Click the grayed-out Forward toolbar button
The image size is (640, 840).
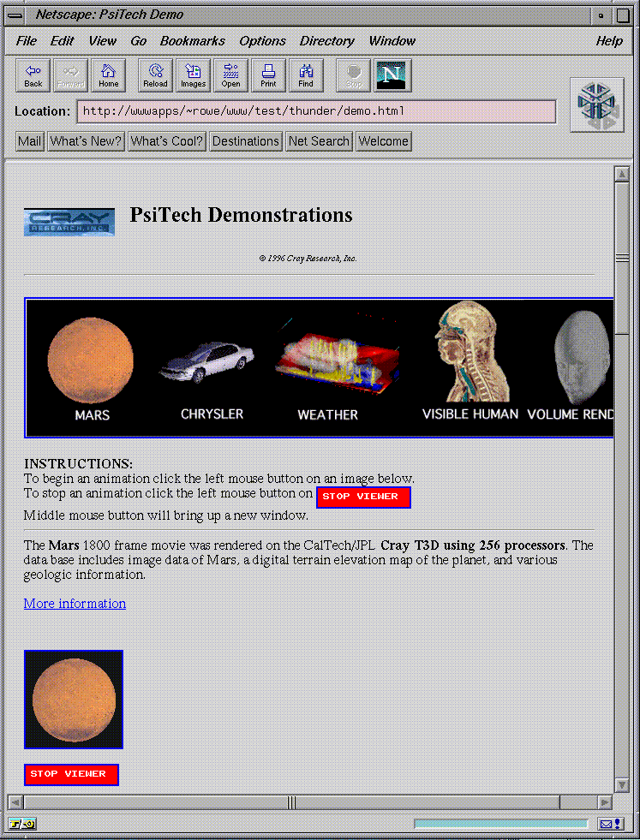pyautogui.click(x=71, y=75)
